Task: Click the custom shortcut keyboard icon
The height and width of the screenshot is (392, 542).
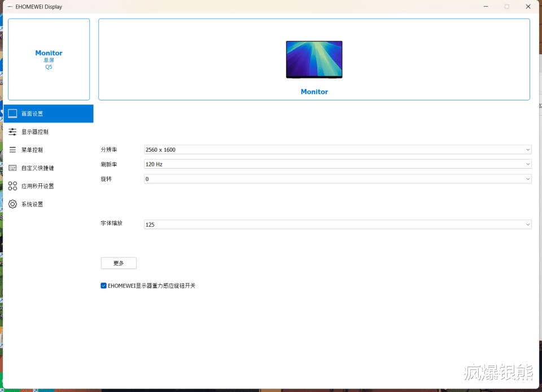Action: point(12,168)
